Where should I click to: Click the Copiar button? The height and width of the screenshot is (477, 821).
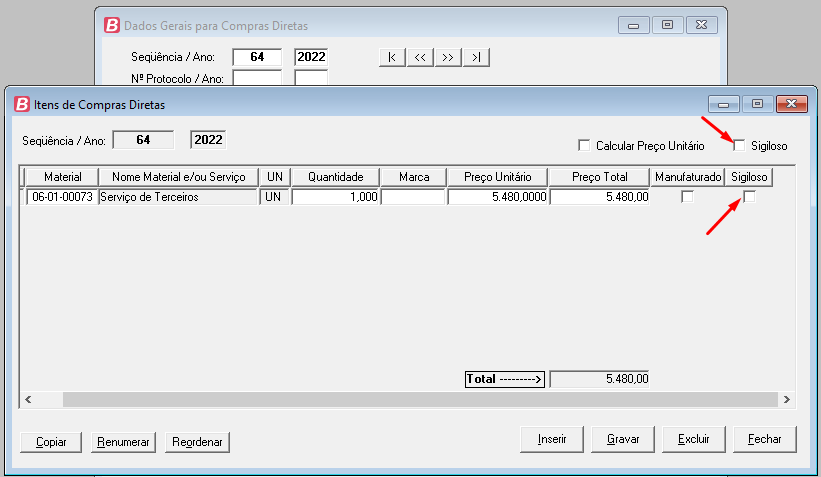pyautogui.click(x=51, y=442)
